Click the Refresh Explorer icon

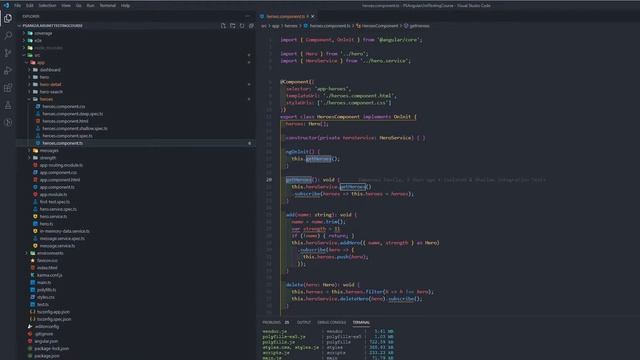242,26
